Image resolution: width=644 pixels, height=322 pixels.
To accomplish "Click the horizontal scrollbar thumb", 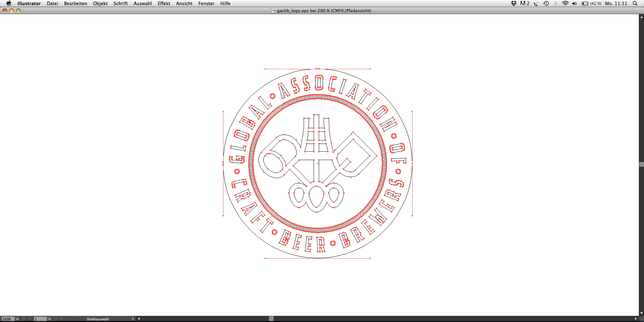I will click(271, 319).
